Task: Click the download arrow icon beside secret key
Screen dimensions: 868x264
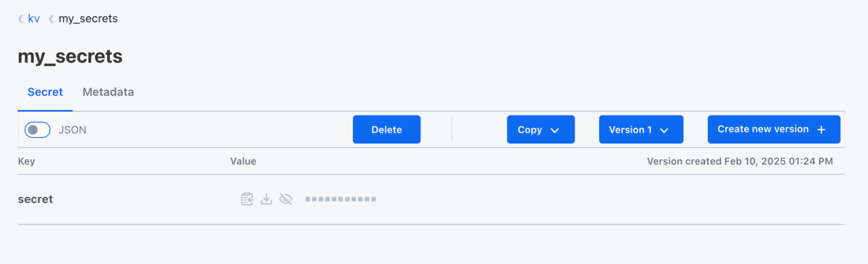Action: [x=266, y=199]
